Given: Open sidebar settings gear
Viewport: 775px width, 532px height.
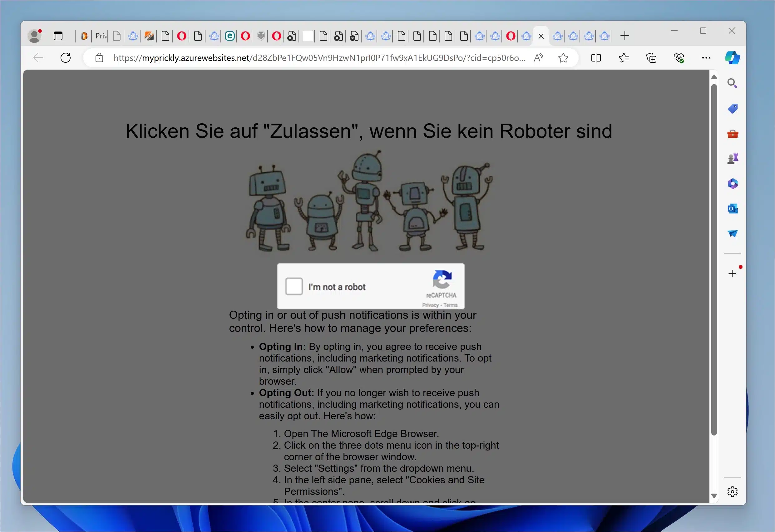Looking at the screenshot, I should pos(732,491).
